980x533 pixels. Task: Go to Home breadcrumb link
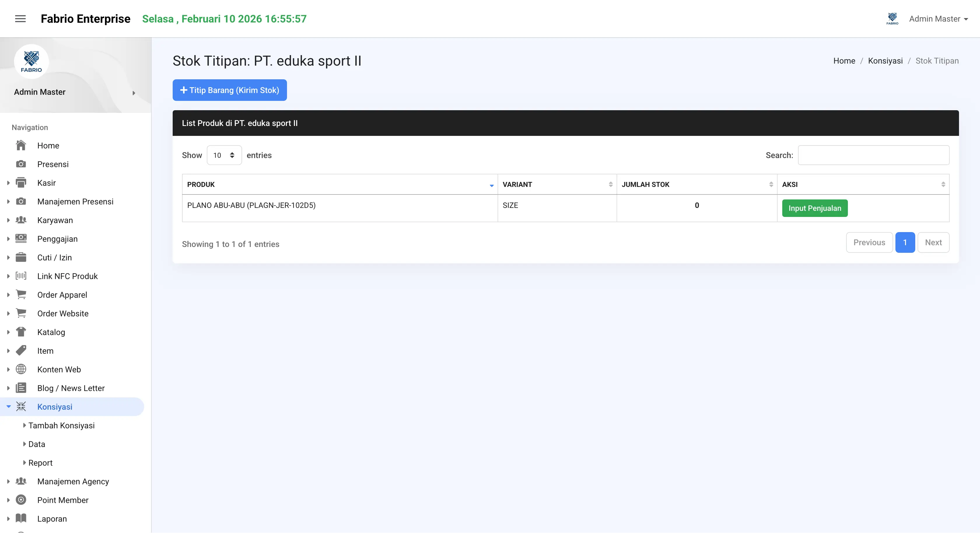[844, 61]
